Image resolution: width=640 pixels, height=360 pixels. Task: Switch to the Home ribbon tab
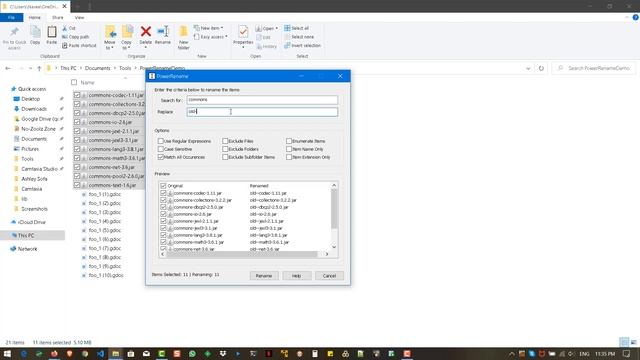click(35, 18)
